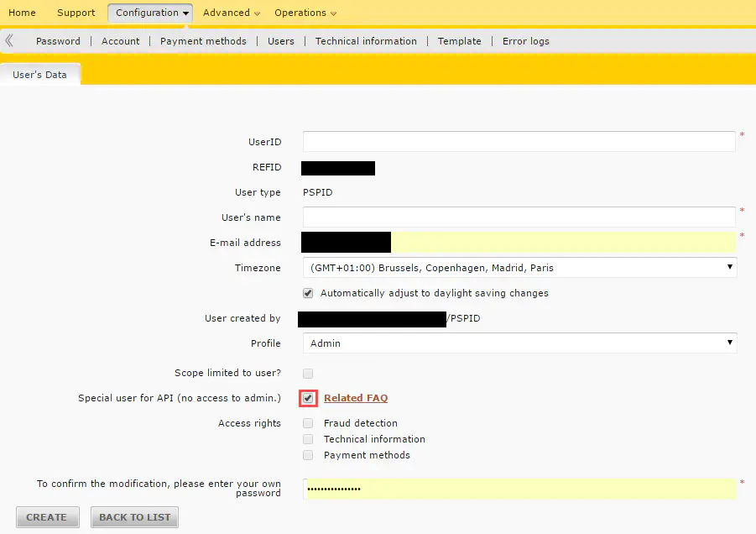Viewport: 756px width, 534px height.
Task: Enable Fraud detection access right
Action: click(308, 423)
